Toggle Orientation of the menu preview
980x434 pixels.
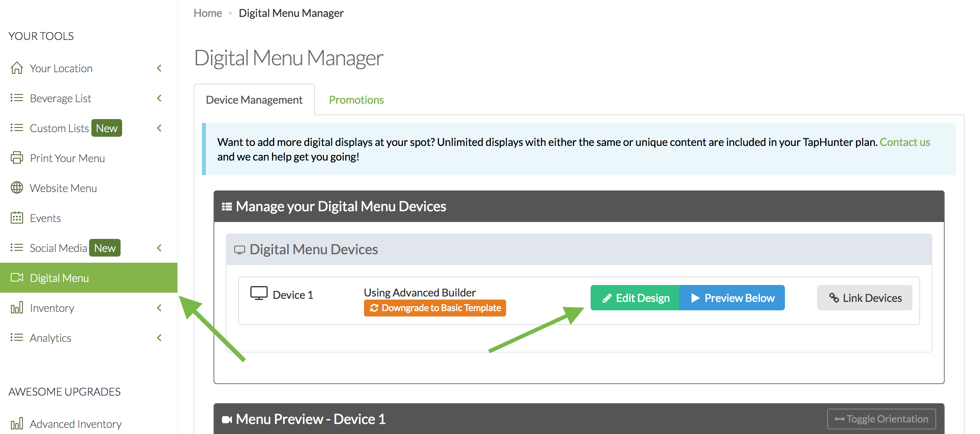881,419
